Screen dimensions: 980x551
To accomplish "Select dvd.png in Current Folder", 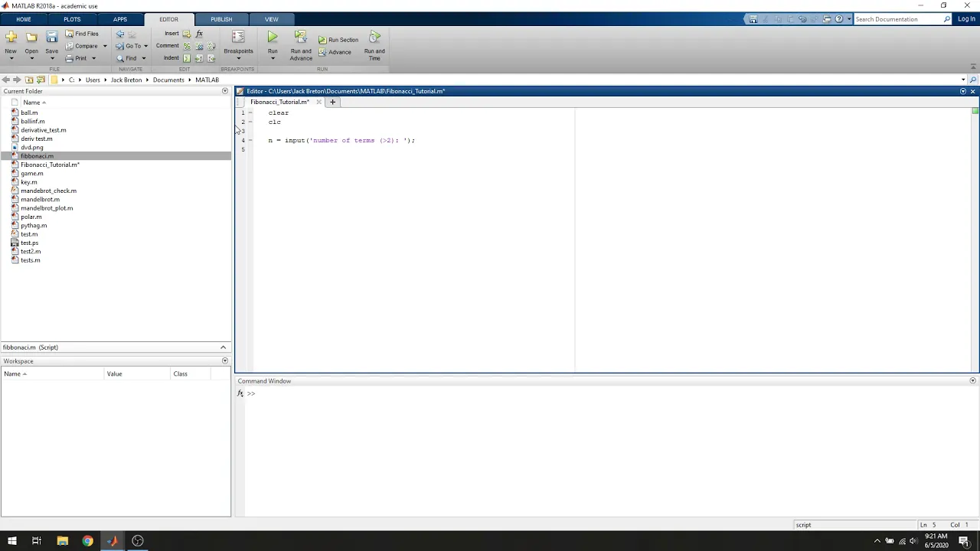I will tap(31, 148).
